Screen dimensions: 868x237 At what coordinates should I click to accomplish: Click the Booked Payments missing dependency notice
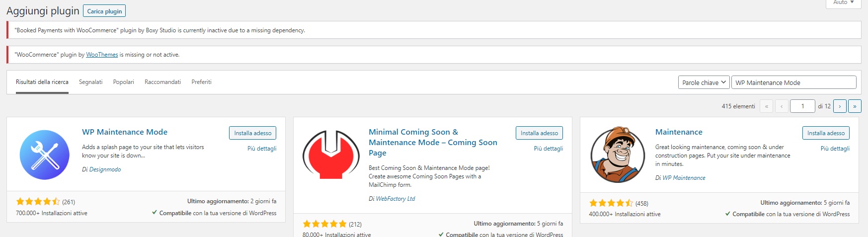434,30
